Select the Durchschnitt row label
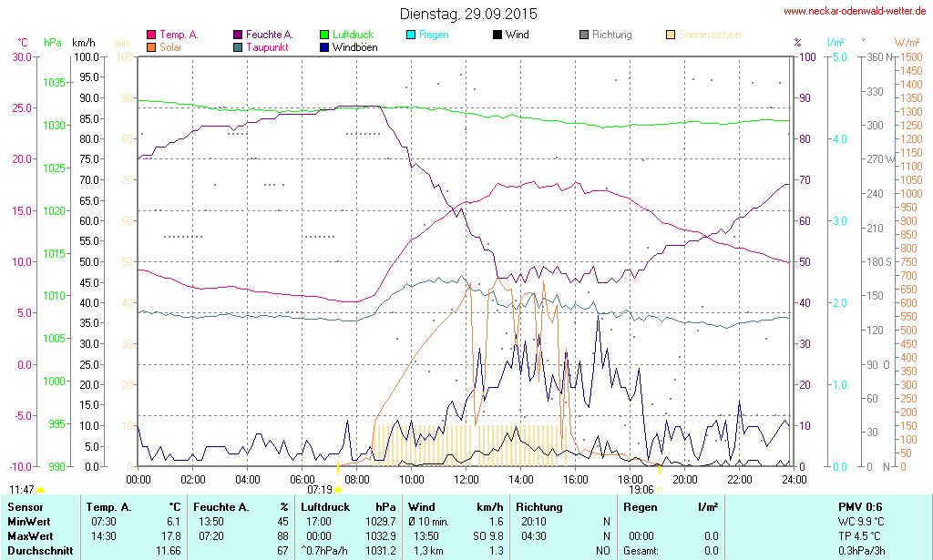 (x=38, y=551)
